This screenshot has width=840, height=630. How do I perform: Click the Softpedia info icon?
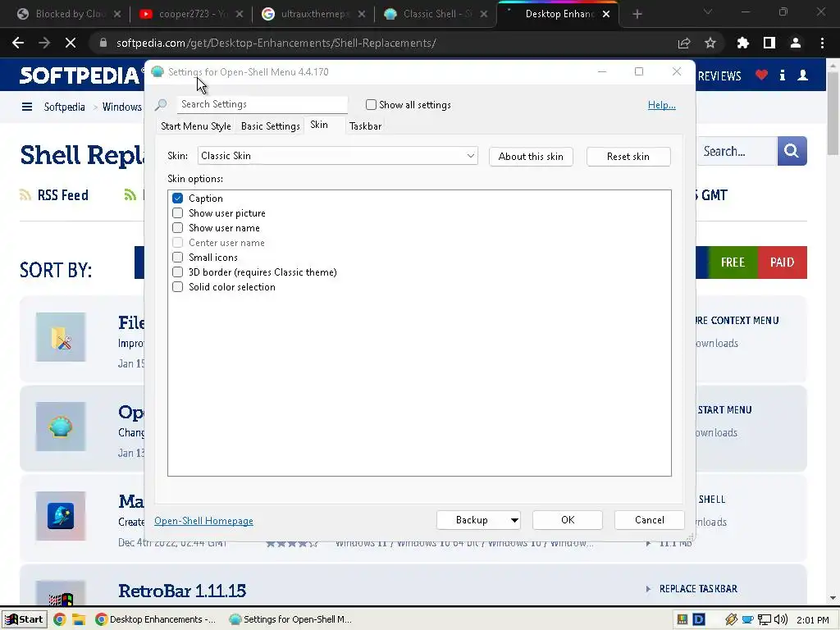point(782,75)
